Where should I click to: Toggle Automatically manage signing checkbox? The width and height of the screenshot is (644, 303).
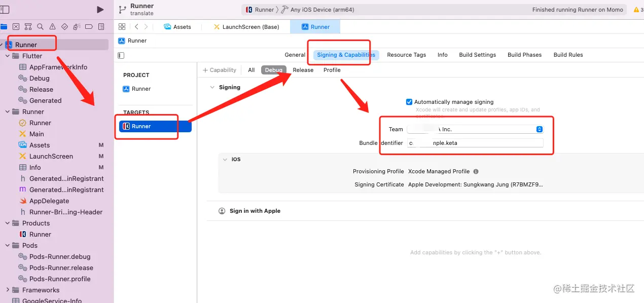coord(409,102)
